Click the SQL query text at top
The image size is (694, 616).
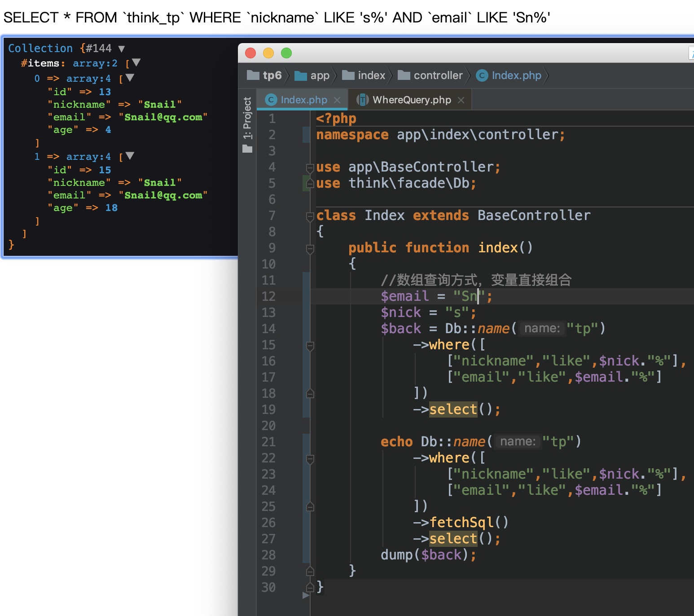(x=277, y=18)
